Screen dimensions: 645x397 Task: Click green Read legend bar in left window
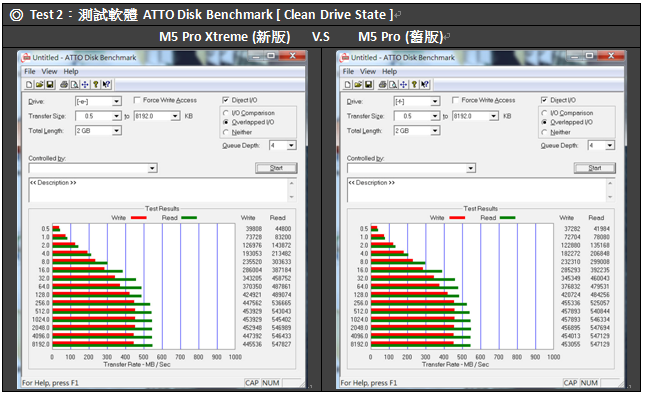(x=189, y=218)
